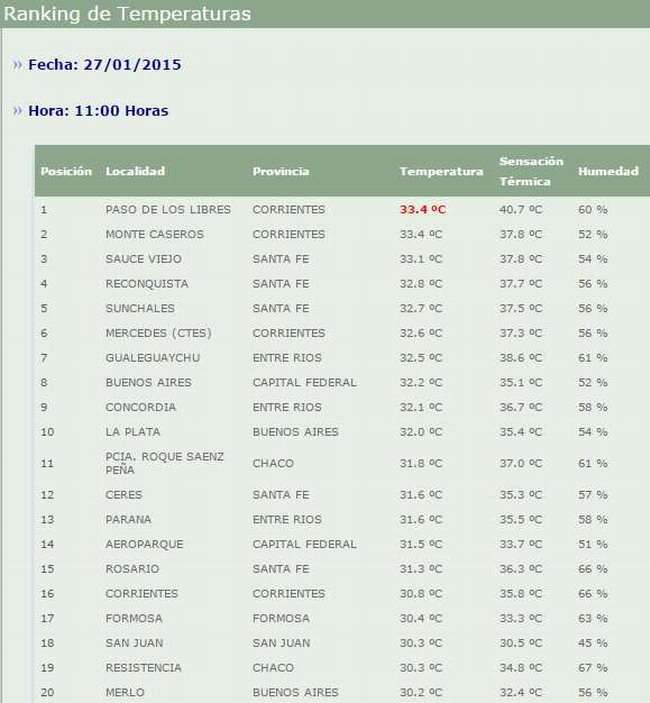
Task: Select the SAUCE VIEJO locality
Action: click(x=143, y=259)
